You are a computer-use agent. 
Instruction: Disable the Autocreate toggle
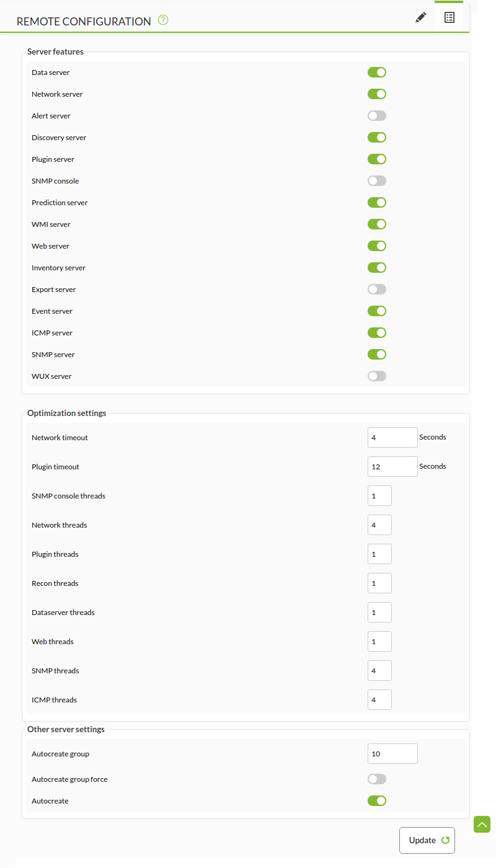coord(377,801)
